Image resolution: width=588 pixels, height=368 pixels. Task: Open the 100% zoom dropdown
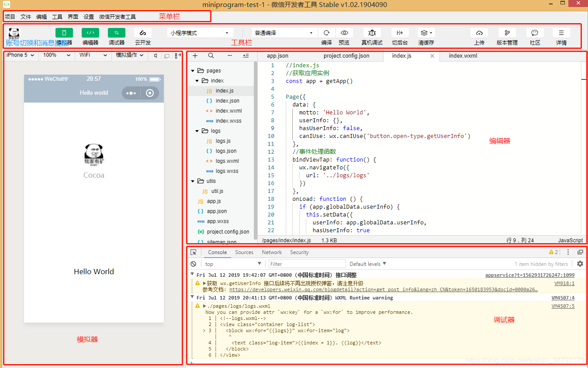(57, 55)
